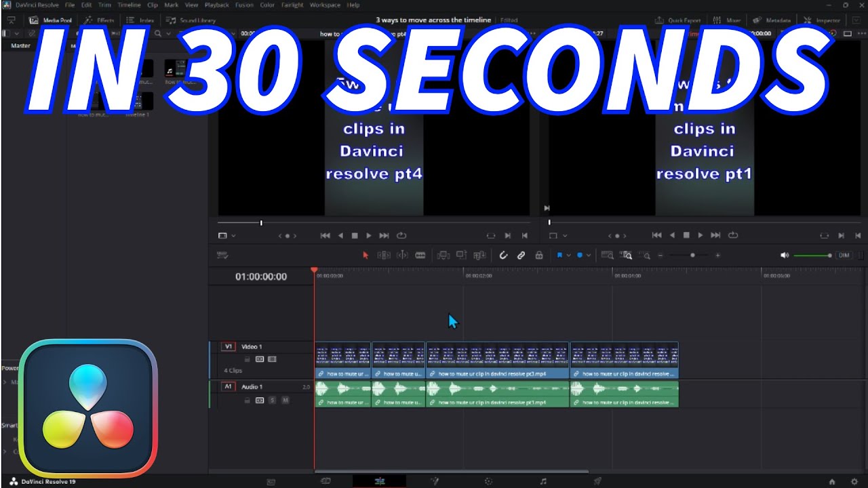Toggle Linked Selection chain icon
Viewport: 868px width, 488px height.
(521, 256)
